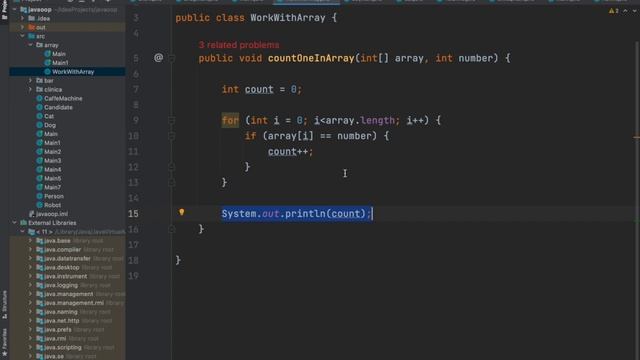640x360 pixels.
Task: Expand the clinica package
Action: pyautogui.click(x=31, y=90)
